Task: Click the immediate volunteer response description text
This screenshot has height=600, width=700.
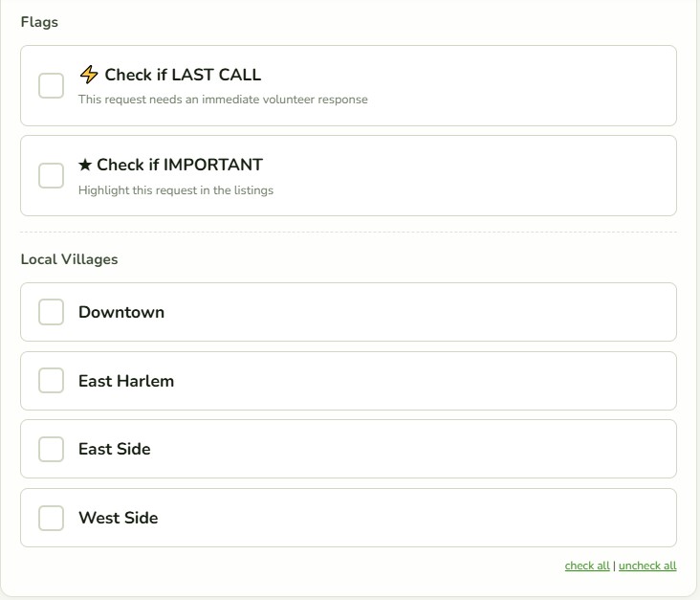Action: 223,100
